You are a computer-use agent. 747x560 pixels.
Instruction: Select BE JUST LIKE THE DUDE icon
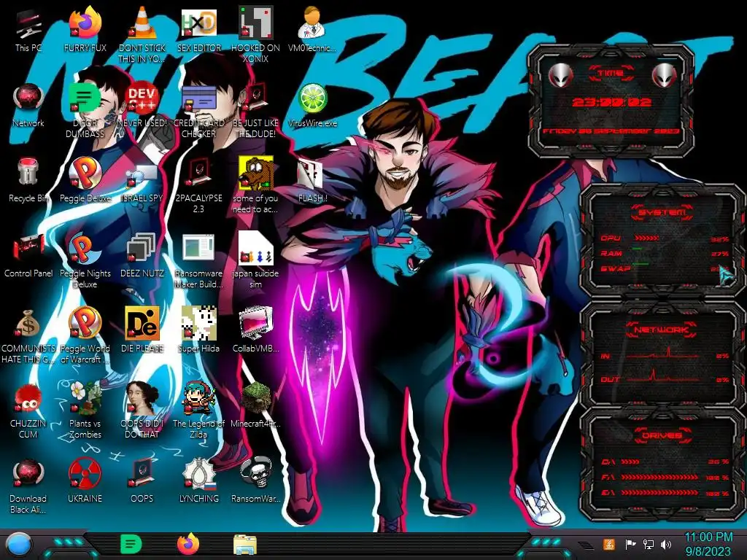255,98
